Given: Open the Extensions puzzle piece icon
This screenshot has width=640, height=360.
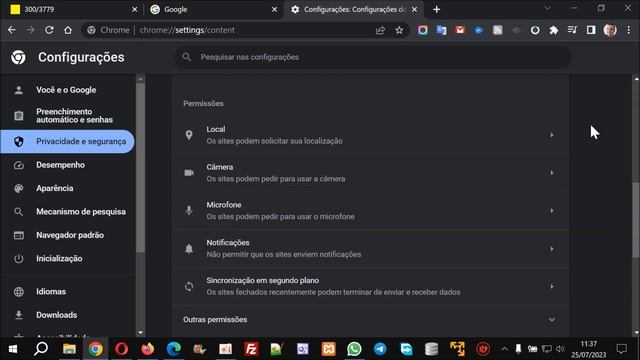Looking at the screenshot, I should pyautogui.click(x=553, y=30).
